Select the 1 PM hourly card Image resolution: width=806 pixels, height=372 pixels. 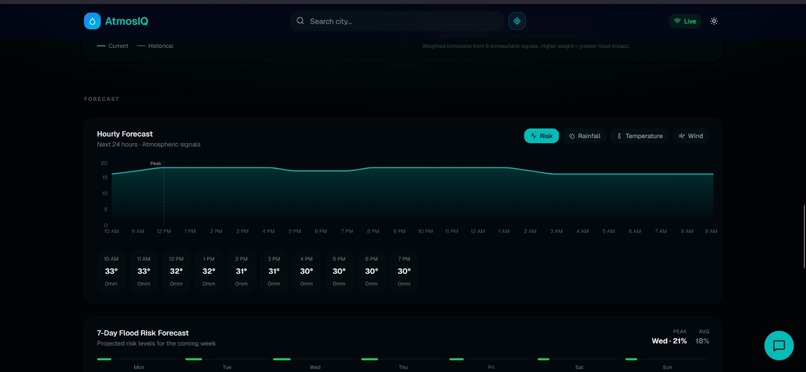(x=209, y=271)
